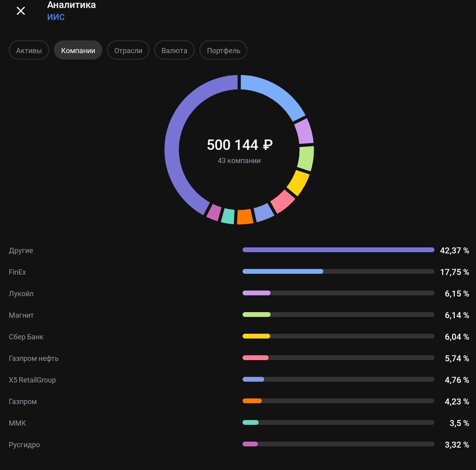Select the 42,37 % value
The height and width of the screenshot is (470, 476).
click(454, 251)
